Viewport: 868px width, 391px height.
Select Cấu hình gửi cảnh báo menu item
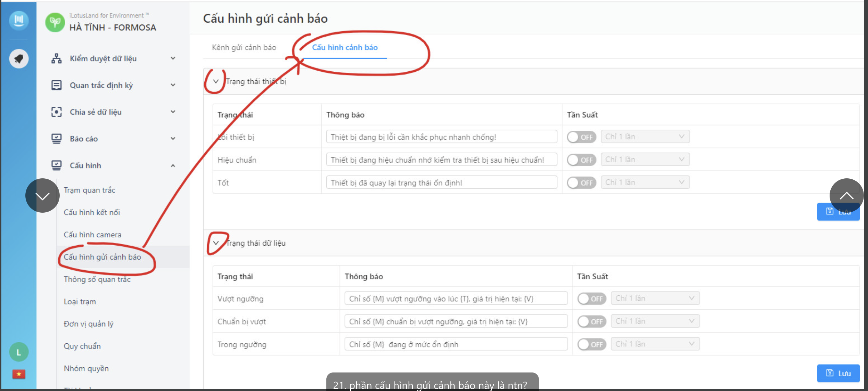click(x=102, y=257)
